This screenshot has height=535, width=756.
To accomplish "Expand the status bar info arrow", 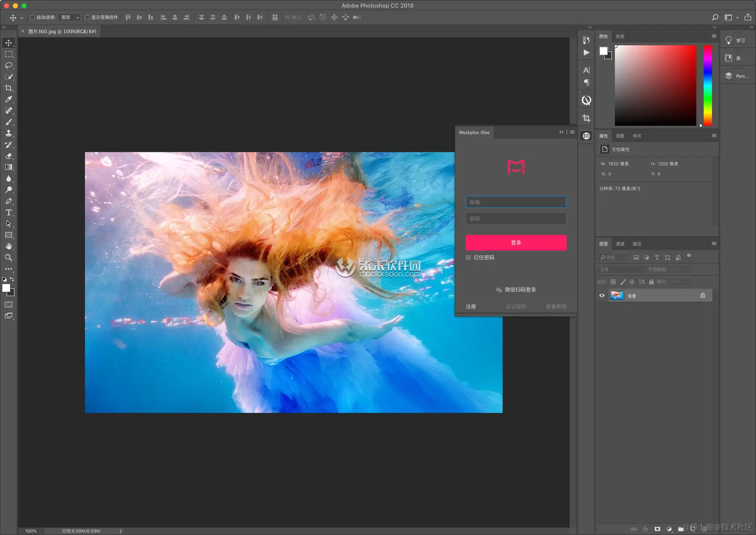I will [121, 531].
